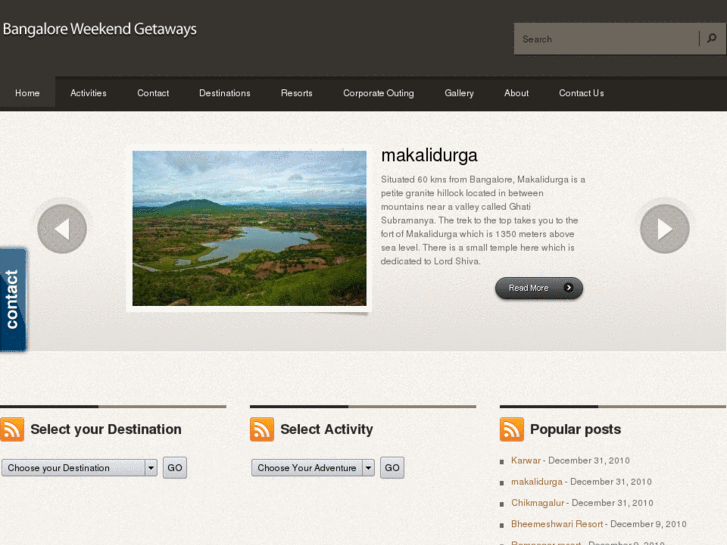The image size is (727, 545).
Task: Focus the Search input field
Action: tap(606, 39)
